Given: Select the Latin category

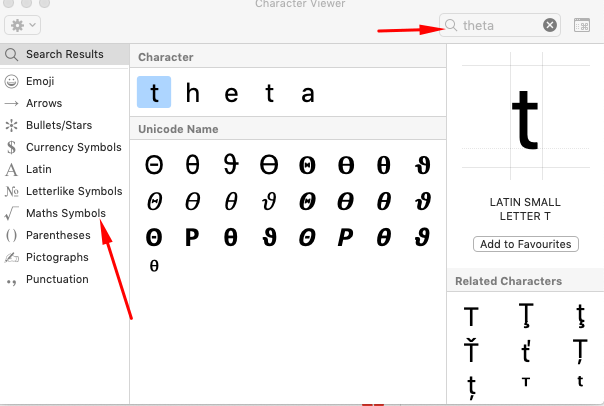Looking at the screenshot, I should pos(39,169).
